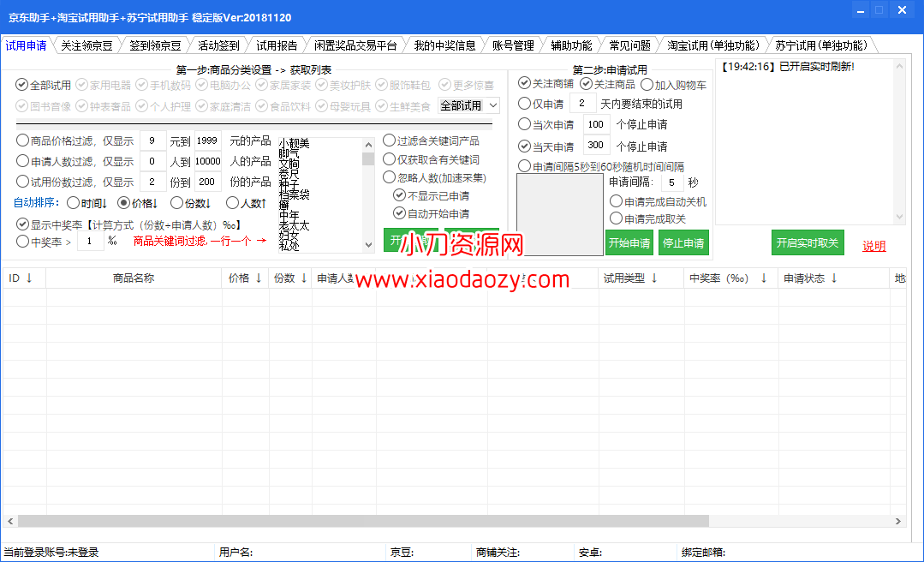Enable 仅获取含有关键词 option

coord(431,159)
